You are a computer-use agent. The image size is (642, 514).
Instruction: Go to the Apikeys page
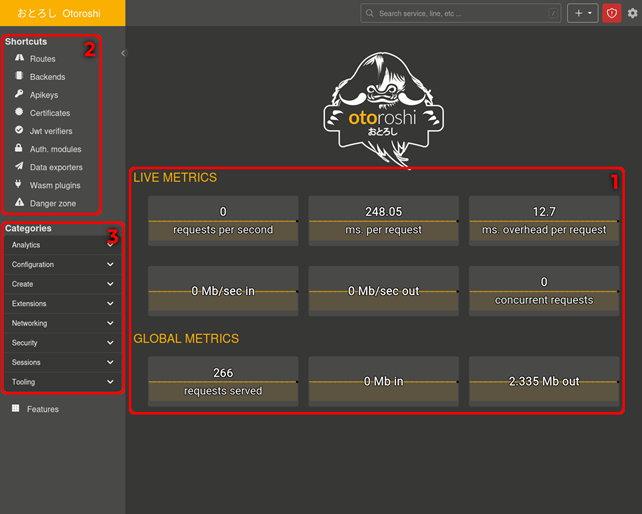pyautogui.click(x=44, y=95)
